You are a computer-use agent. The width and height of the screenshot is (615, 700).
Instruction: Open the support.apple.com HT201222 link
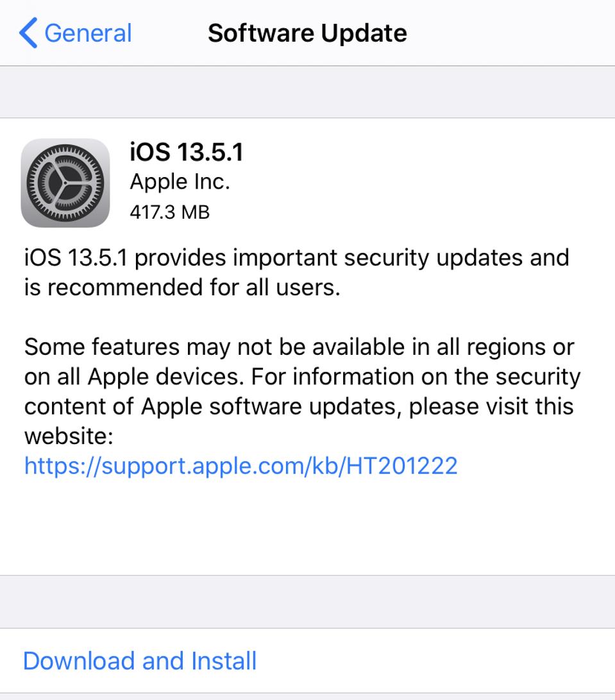[x=241, y=465]
